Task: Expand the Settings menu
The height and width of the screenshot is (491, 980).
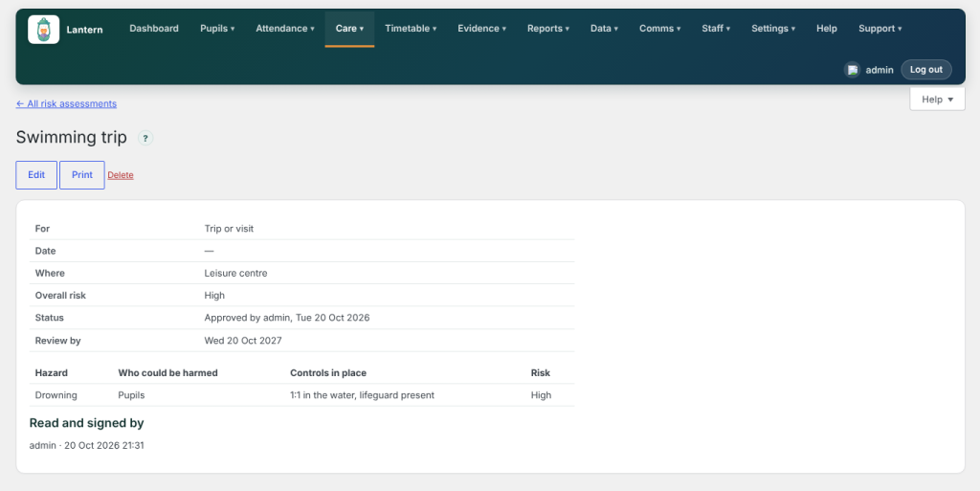Action: (773, 29)
